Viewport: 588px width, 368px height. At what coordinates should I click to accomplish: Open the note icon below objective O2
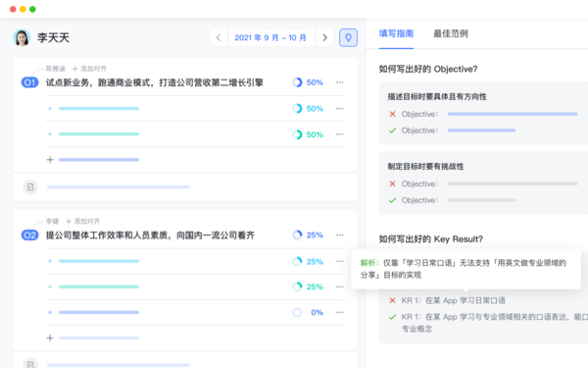point(30,363)
